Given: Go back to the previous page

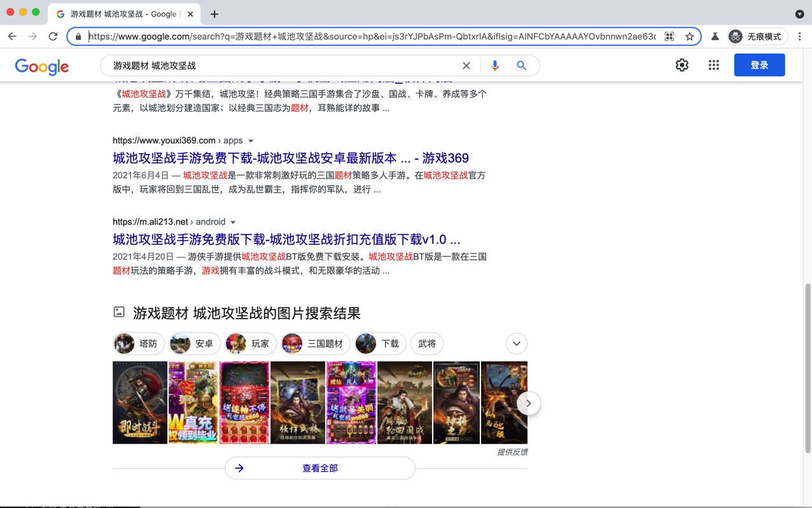Looking at the screenshot, I should [x=12, y=37].
